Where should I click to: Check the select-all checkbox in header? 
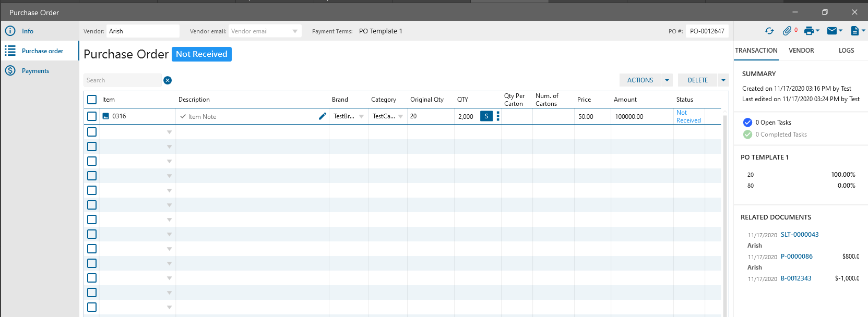[92, 100]
